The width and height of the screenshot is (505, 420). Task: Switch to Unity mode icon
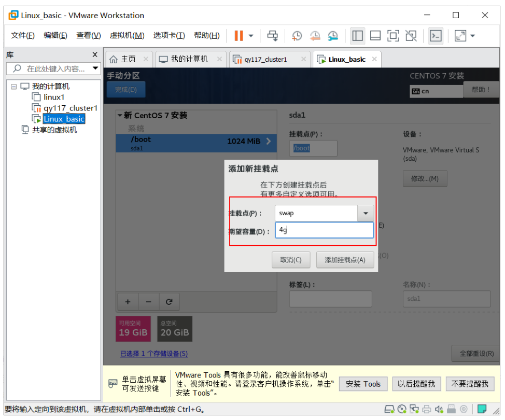tap(411, 35)
